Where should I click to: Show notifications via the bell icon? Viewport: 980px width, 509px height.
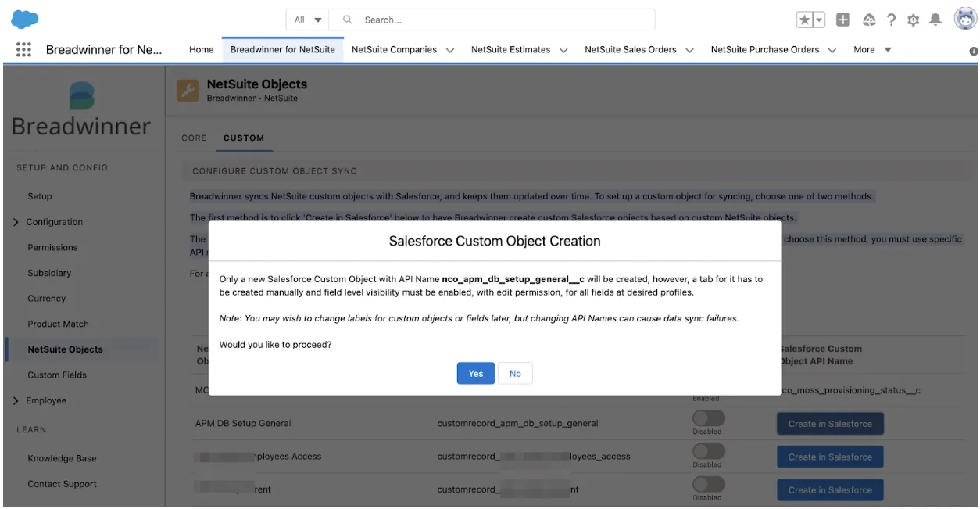click(x=935, y=20)
